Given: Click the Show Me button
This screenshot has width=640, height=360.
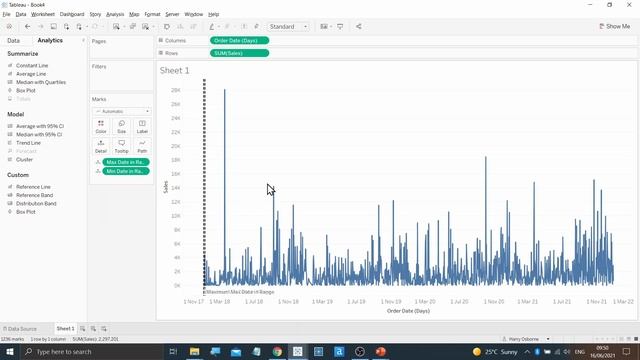Looking at the screenshot, I should [x=615, y=27].
